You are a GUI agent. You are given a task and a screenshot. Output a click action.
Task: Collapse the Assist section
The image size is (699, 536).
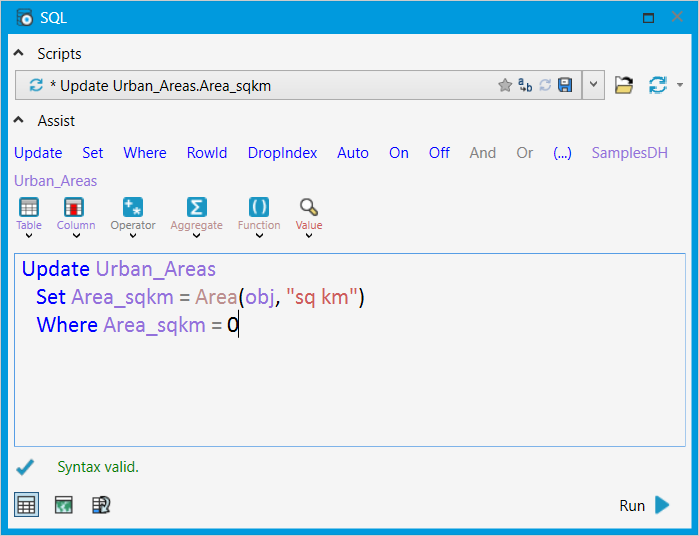click(x=19, y=120)
